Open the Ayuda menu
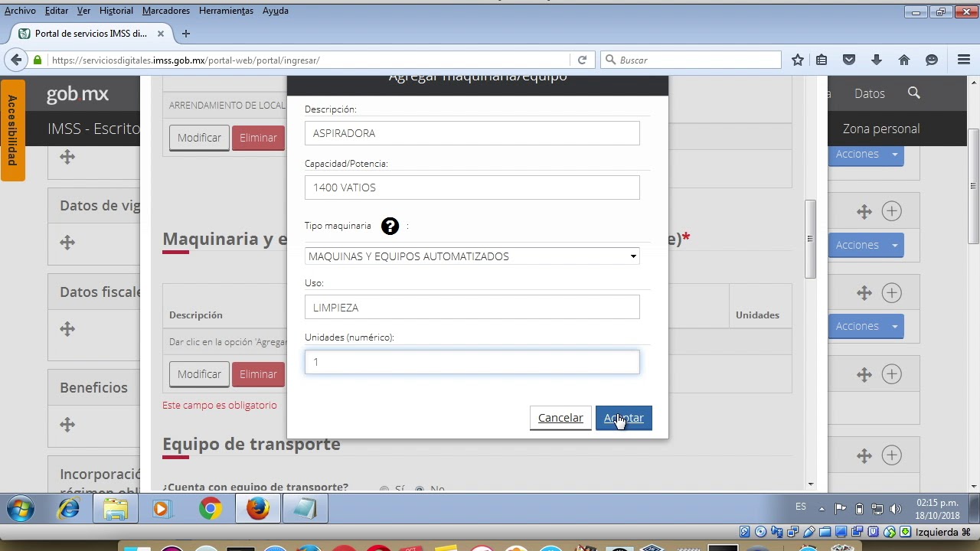This screenshot has width=980, height=551. 276,11
